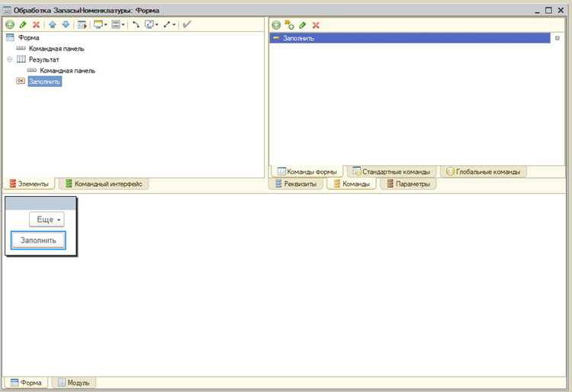
Task: Open the dropdown arrow beside the monitor icon
Action: (x=106, y=25)
